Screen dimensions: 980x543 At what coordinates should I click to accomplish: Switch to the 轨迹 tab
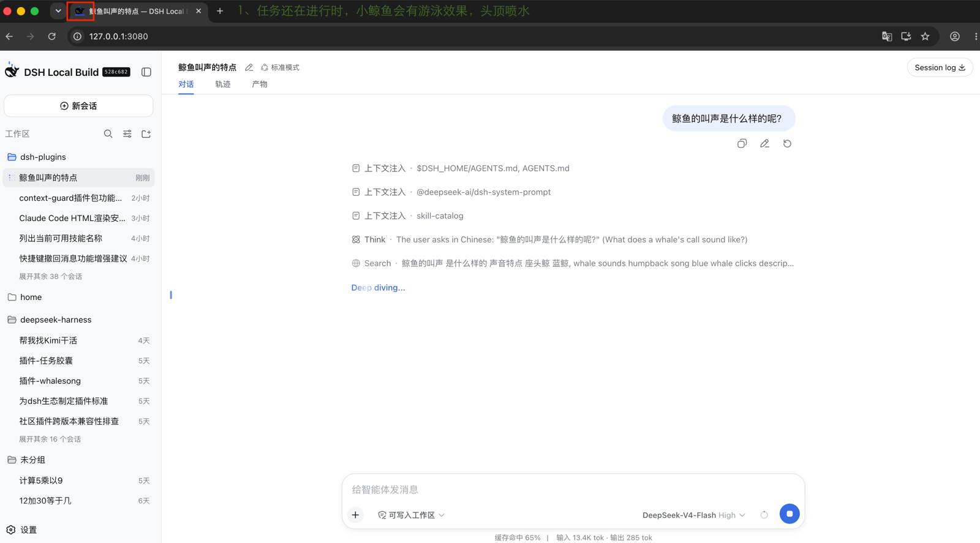(x=223, y=84)
